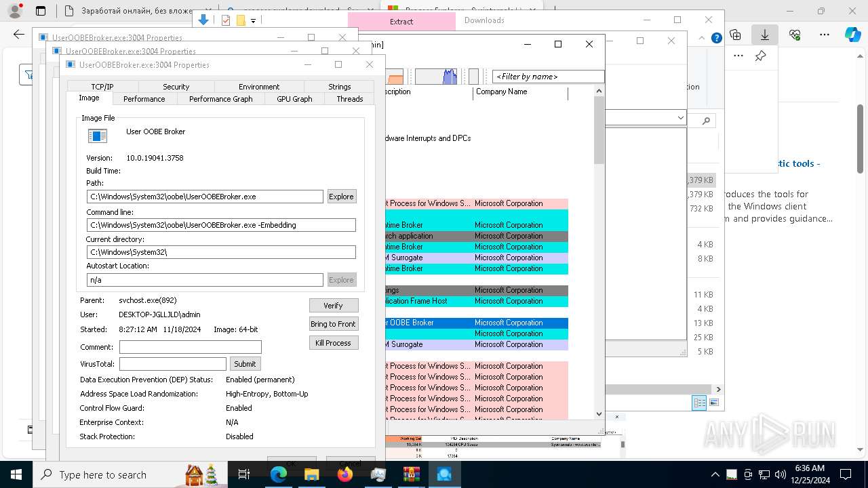Launch Microsoft Edge from the taskbar
The height and width of the screenshot is (488, 868).
279,474
